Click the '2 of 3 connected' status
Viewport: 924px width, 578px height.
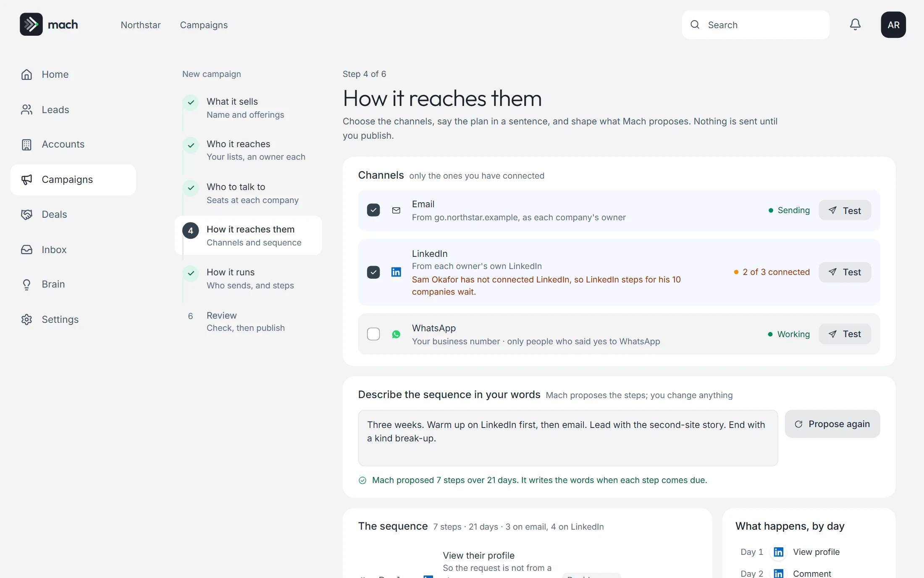pos(772,272)
